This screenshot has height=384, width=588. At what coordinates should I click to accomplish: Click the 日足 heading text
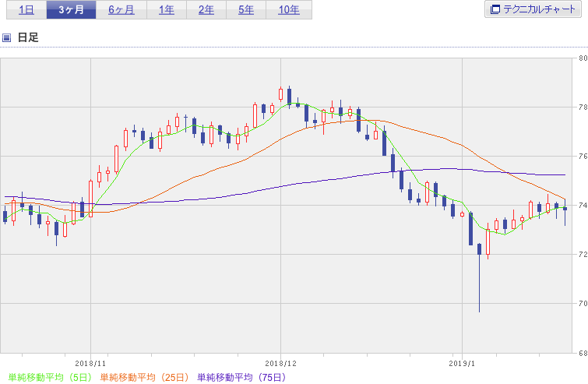click(28, 37)
